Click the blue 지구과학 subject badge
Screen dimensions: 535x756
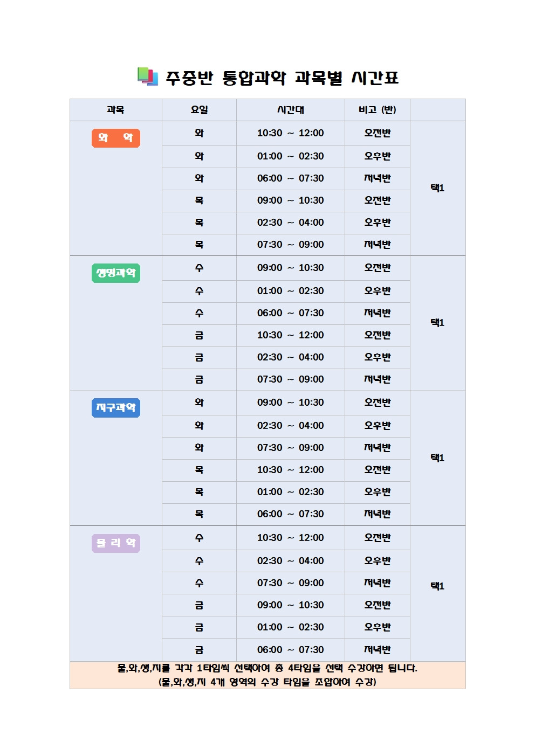(x=115, y=408)
